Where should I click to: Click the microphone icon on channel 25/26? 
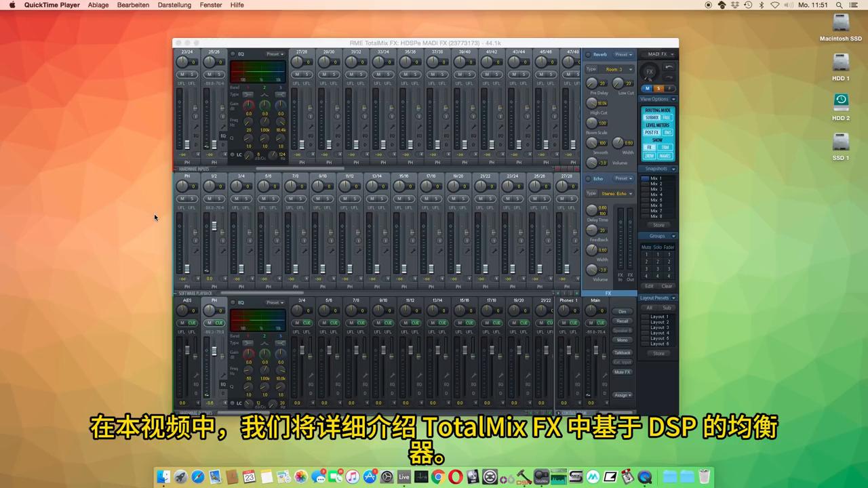click(x=222, y=125)
